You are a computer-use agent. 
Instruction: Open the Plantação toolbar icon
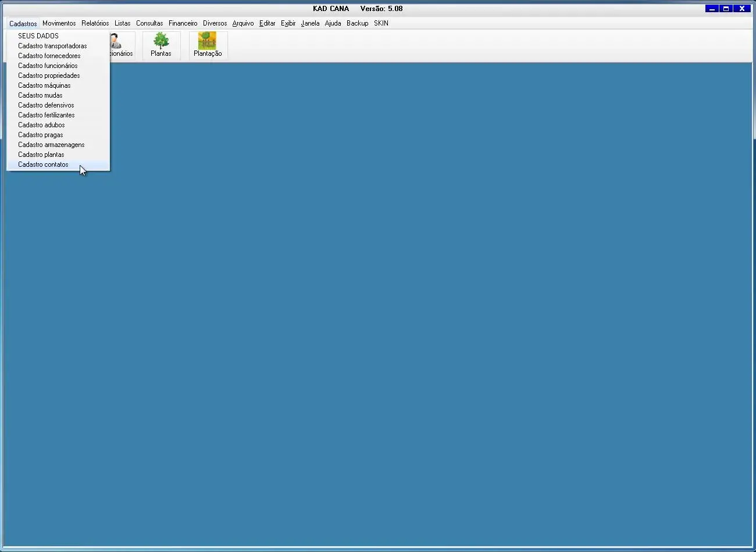[208, 45]
